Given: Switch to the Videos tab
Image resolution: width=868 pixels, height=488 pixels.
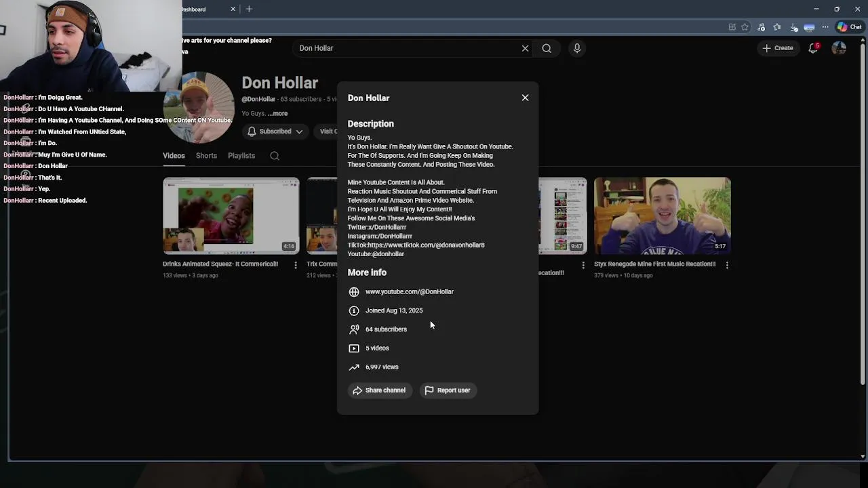Looking at the screenshot, I should tap(174, 156).
